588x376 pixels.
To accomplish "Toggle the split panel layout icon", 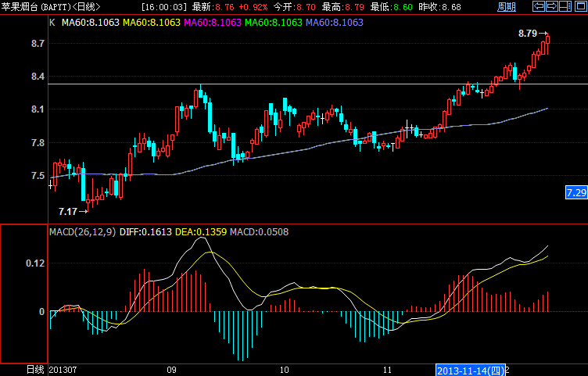I will point(565,6).
